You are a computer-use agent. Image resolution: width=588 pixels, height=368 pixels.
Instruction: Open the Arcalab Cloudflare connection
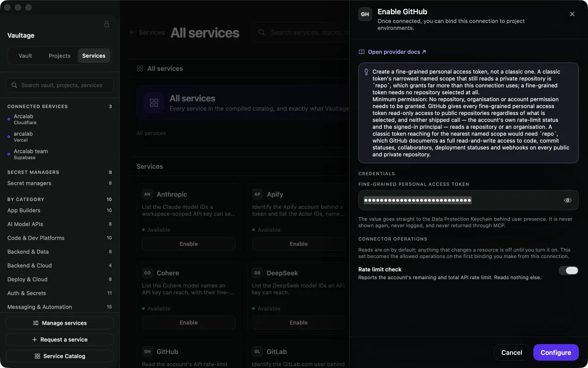pos(60,119)
